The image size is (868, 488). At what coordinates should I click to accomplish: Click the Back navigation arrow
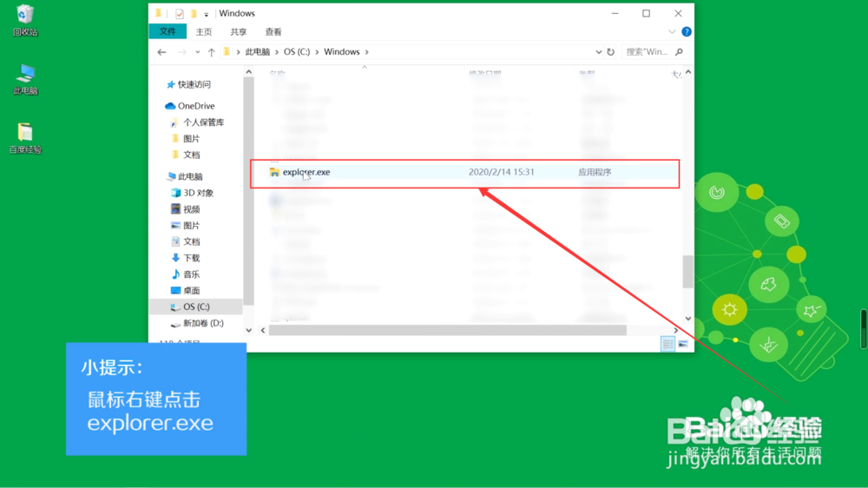(x=161, y=52)
